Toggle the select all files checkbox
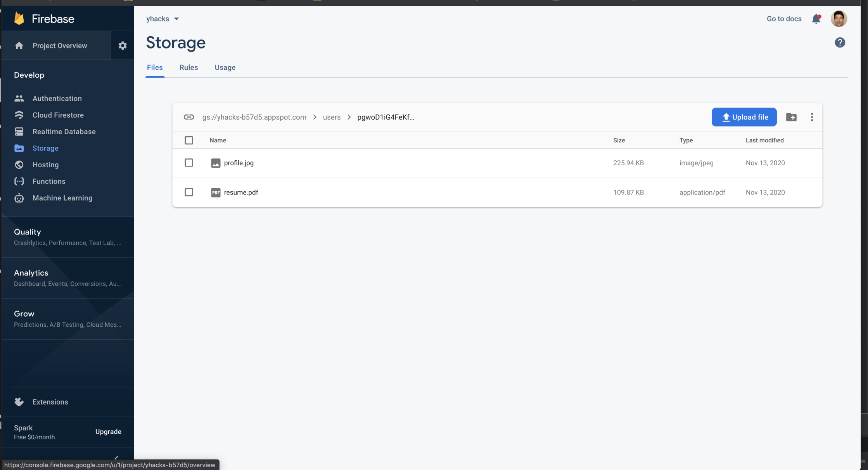 [189, 140]
